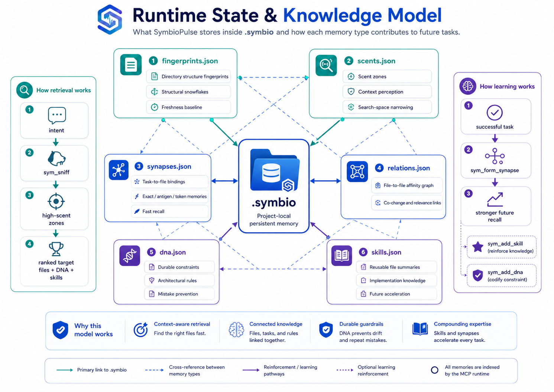The image size is (554, 392).
Task: Click the sym_add_skill (reinforce knowledge) box
Action: pyautogui.click(x=502, y=247)
